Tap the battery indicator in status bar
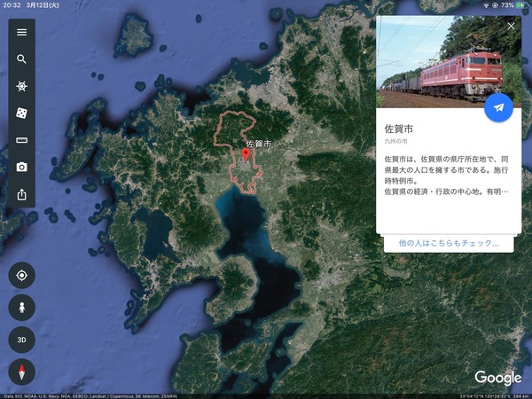The width and height of the screenshot is (532, 399). [x=520, y=5]
